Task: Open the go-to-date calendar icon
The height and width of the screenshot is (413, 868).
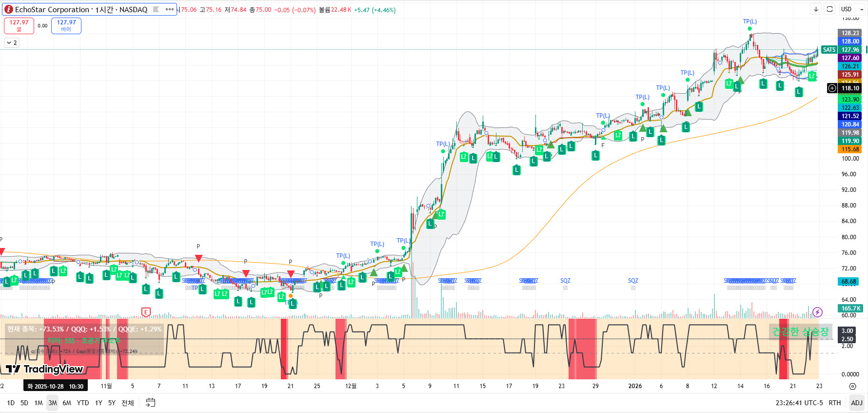Action: click(x=151, y=403)
